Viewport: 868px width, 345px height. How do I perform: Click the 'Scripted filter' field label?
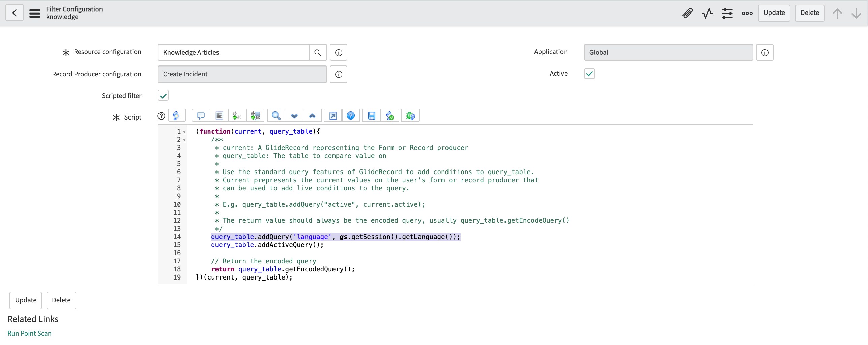pyautogui.click(x=121, y=96)
